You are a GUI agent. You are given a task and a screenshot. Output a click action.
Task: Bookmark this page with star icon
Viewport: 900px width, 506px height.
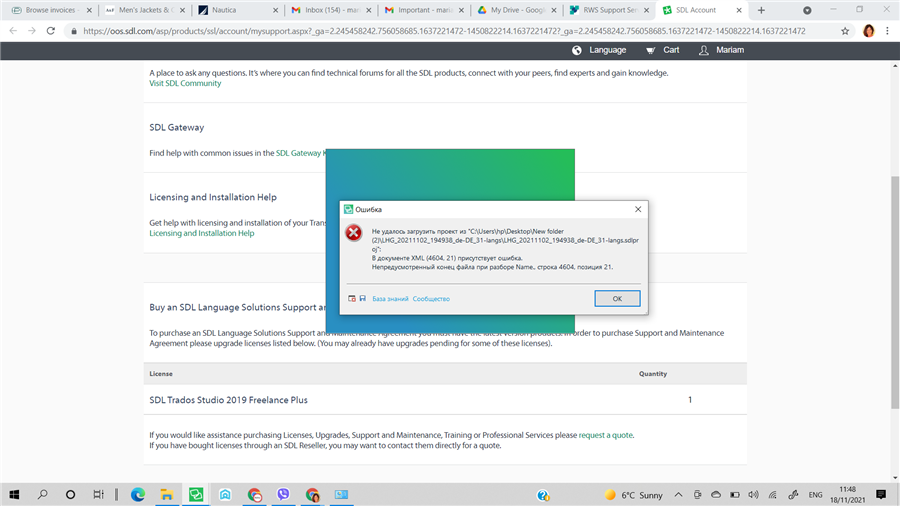click(x=845, y=32)
